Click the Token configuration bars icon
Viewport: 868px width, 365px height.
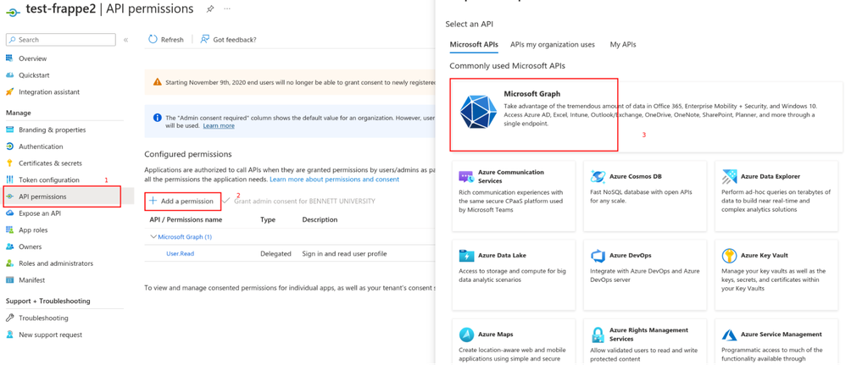pyautogui.click(x=9, y=180)
